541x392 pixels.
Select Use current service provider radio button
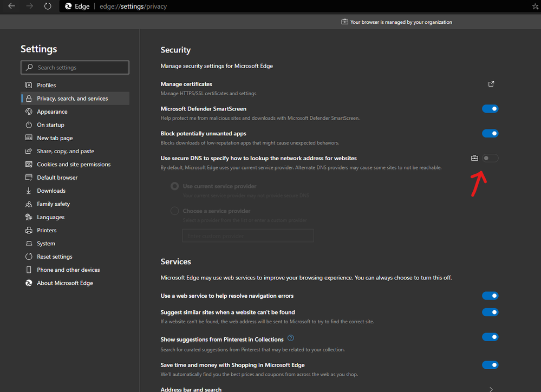click(174, 186)
